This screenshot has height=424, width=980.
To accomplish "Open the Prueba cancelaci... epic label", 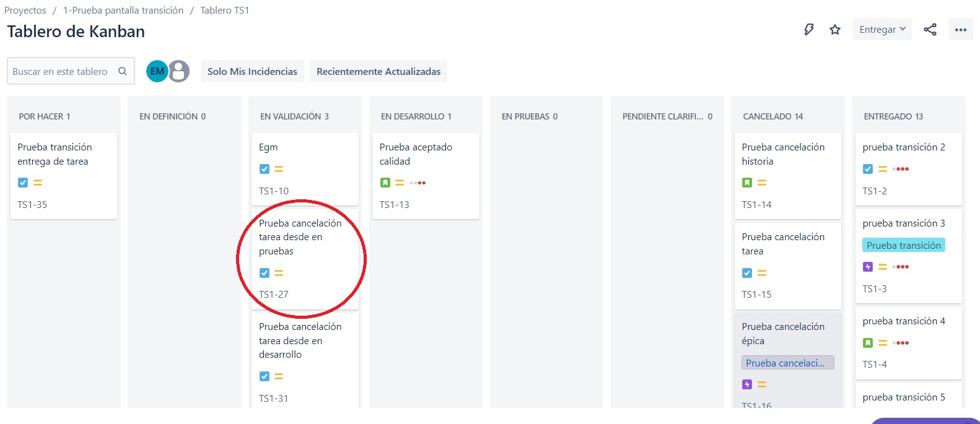I will tap(787, 363).
